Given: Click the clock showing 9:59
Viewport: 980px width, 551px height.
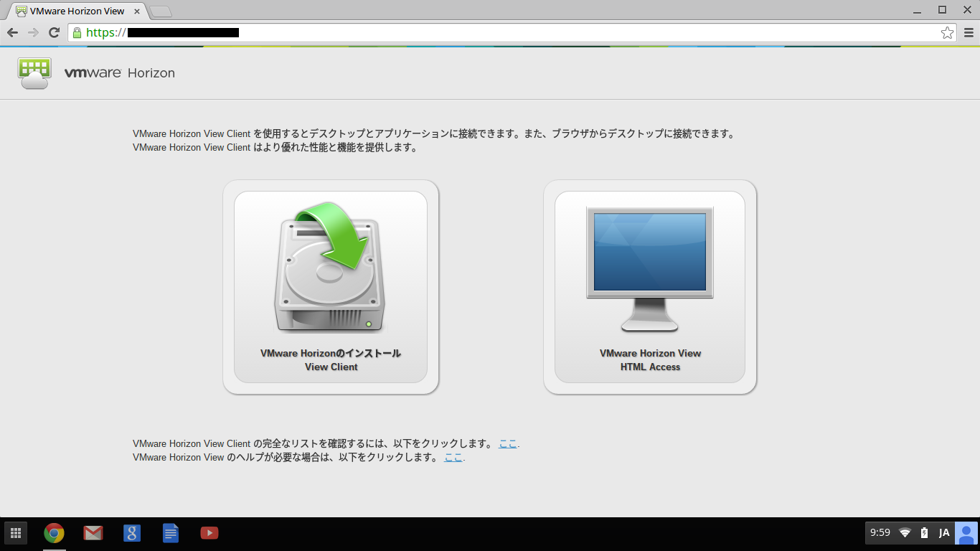Looking at the screenshot, I should click(x=880, y=533).
